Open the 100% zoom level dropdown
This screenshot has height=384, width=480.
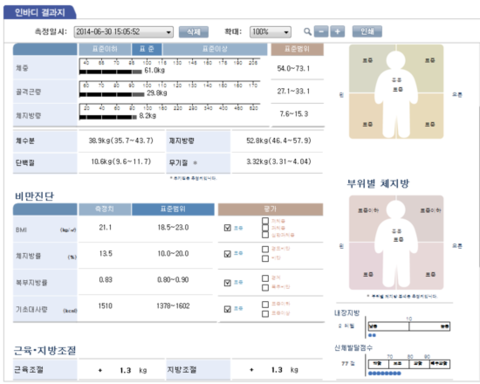click(x=270, y=32)
